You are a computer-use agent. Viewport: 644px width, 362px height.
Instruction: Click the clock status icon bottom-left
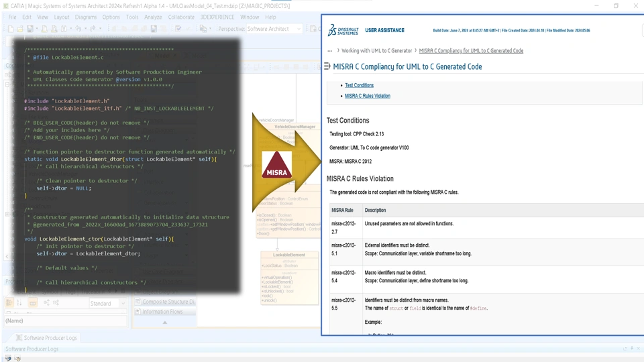point(17,358)
